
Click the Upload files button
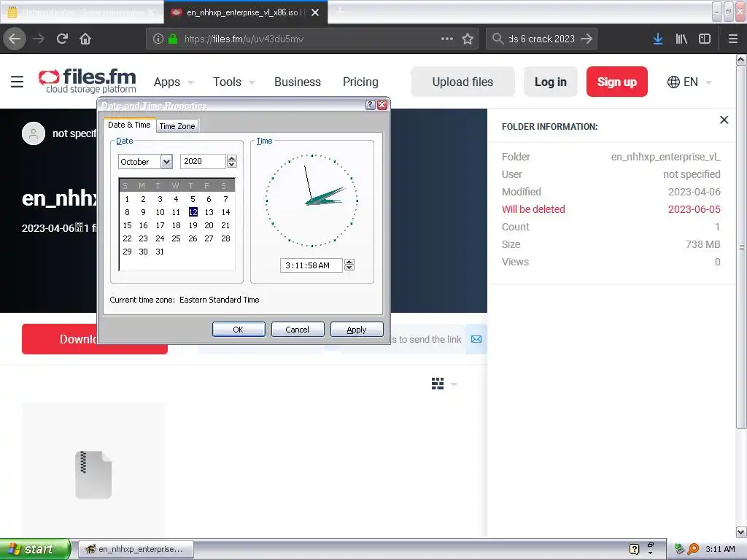tap(462, 82)
